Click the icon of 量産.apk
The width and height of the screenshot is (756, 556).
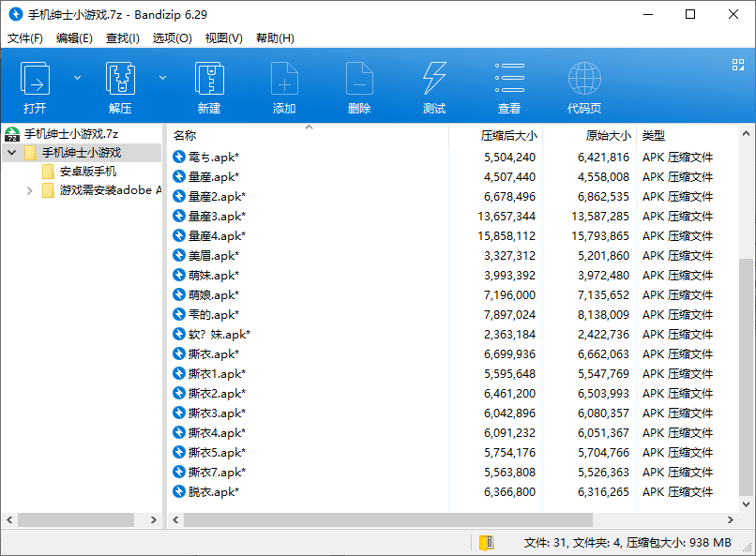179,176
